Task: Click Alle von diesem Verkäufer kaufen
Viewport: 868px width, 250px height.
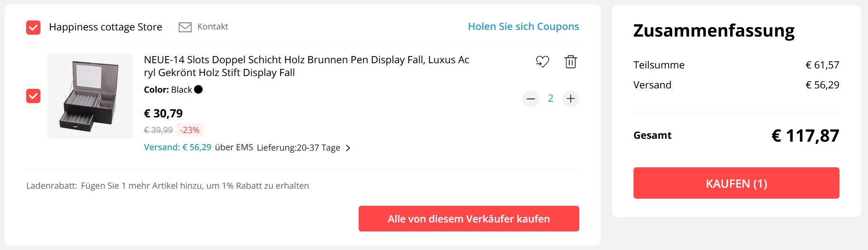Action: 469,219
